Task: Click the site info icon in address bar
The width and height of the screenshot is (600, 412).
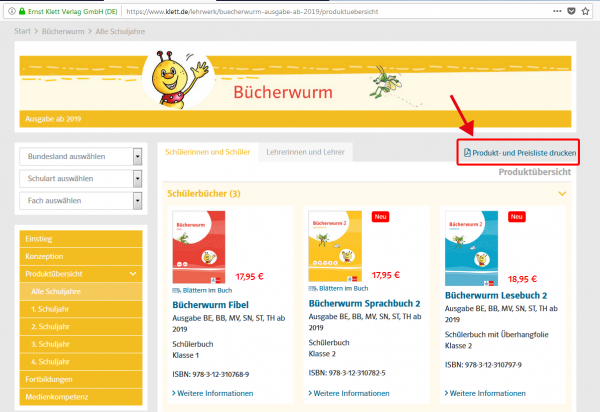Action: 11,11
